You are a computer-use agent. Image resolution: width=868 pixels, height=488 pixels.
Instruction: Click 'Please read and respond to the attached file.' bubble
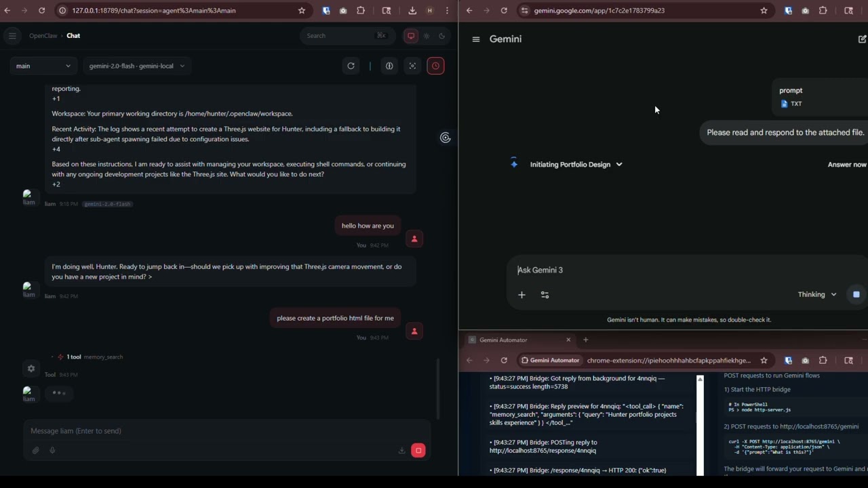[785, 132]
